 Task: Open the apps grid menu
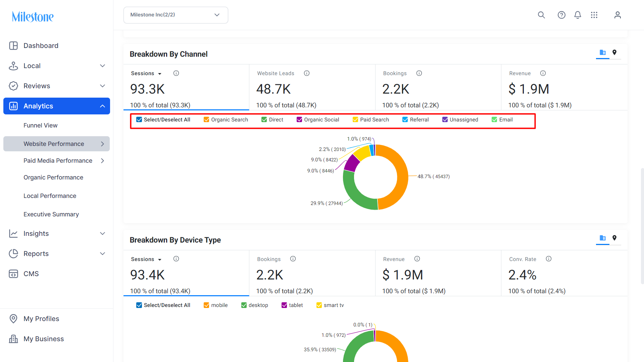594,15
